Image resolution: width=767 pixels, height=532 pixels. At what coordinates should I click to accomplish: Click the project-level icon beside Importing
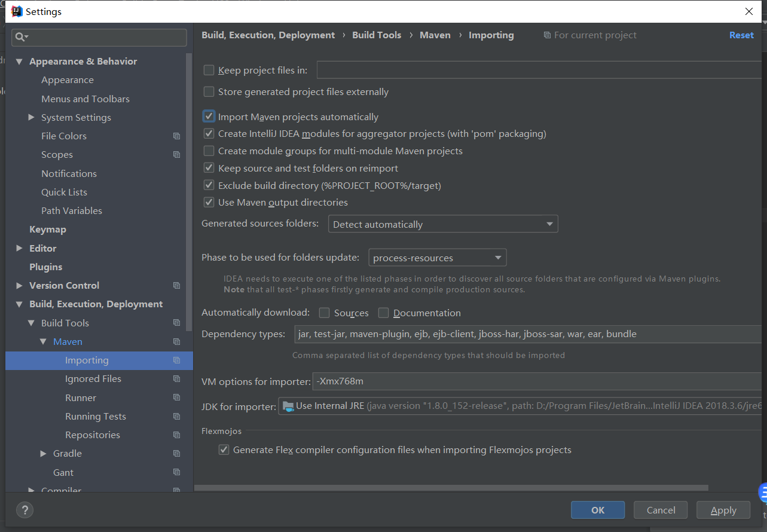click(x=176, y=360)
